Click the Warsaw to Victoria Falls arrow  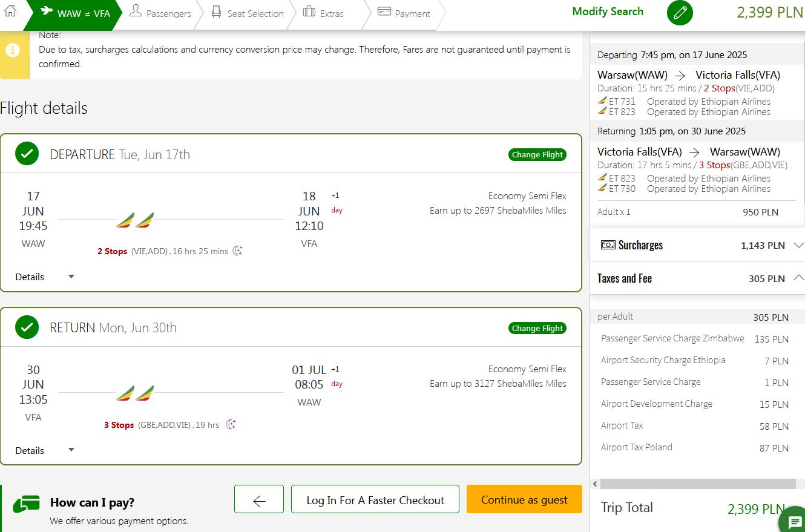681,76
